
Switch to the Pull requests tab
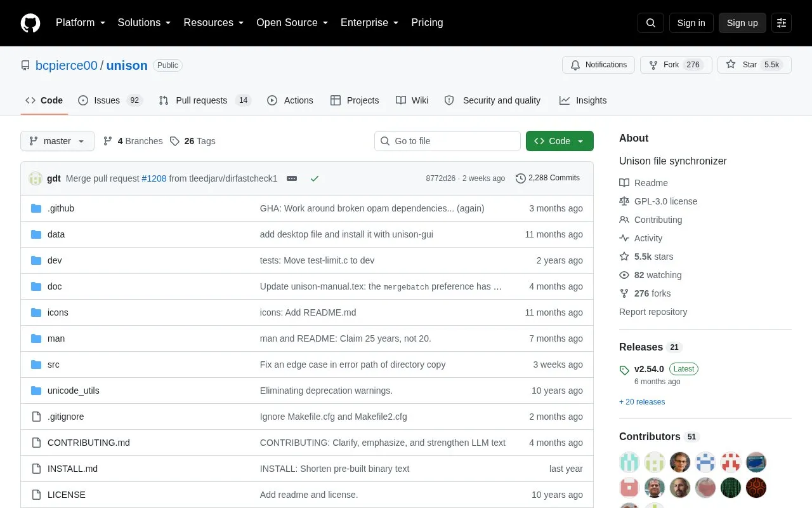pyautogui.click(x=205, y=100)
